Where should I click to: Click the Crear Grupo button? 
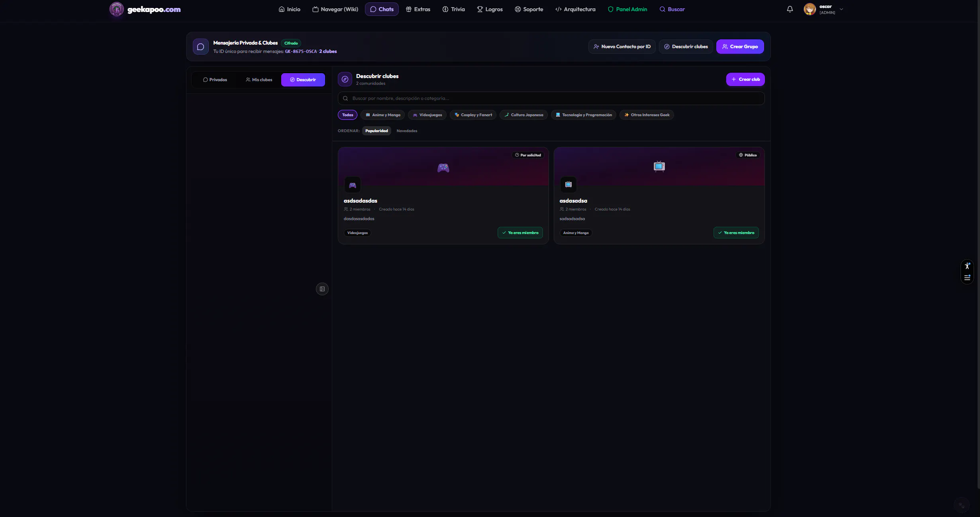(x=740, y=47)
